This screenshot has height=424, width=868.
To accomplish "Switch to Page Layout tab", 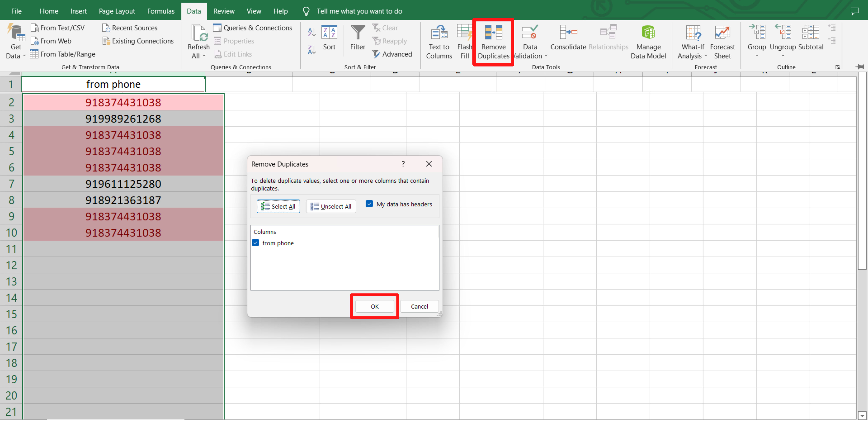I will pyautogui.click(x=117, y=11).
